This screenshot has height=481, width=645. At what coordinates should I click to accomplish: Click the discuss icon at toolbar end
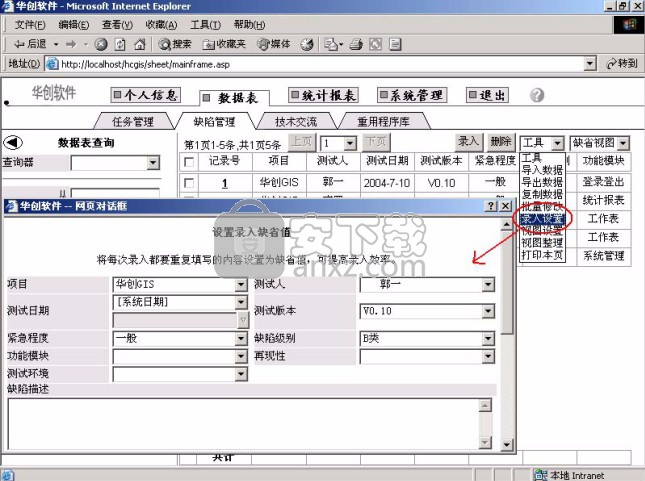(395, 44)
